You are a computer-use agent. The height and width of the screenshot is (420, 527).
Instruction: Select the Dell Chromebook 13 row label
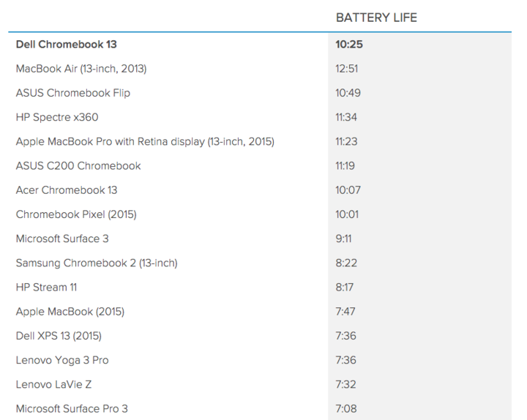[66, 44]
